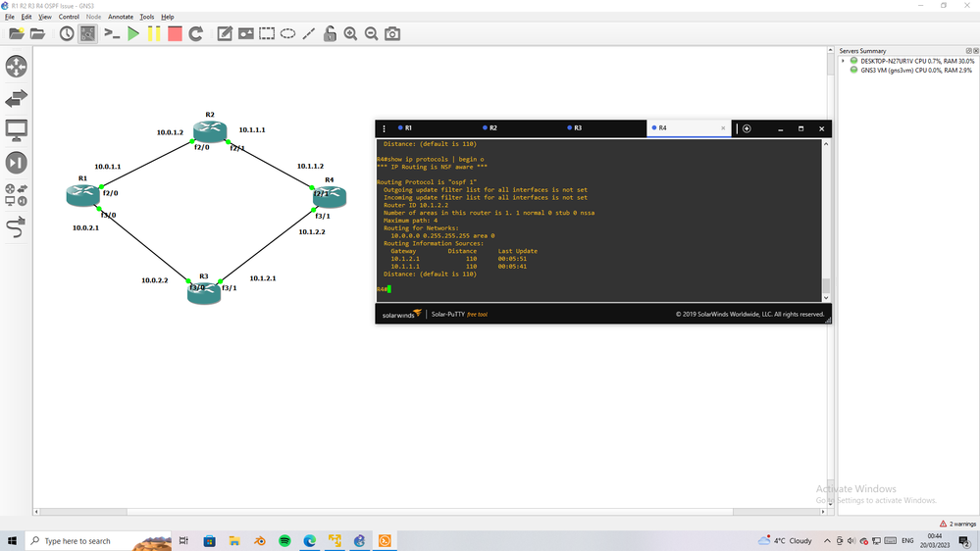The width and height of the screenshot is (980, 551).
Task: Float the Servers Summary panel
Action: click(969, 51)
